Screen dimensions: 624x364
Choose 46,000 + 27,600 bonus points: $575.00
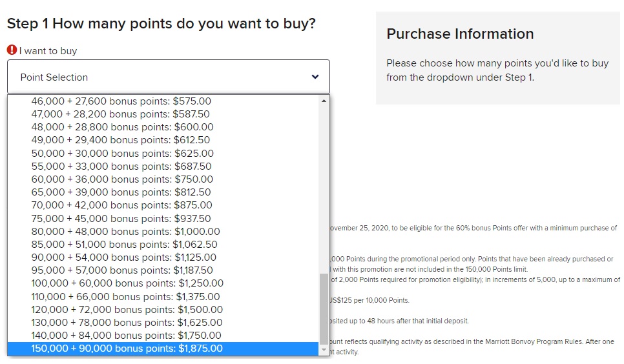tap(121, 101)
